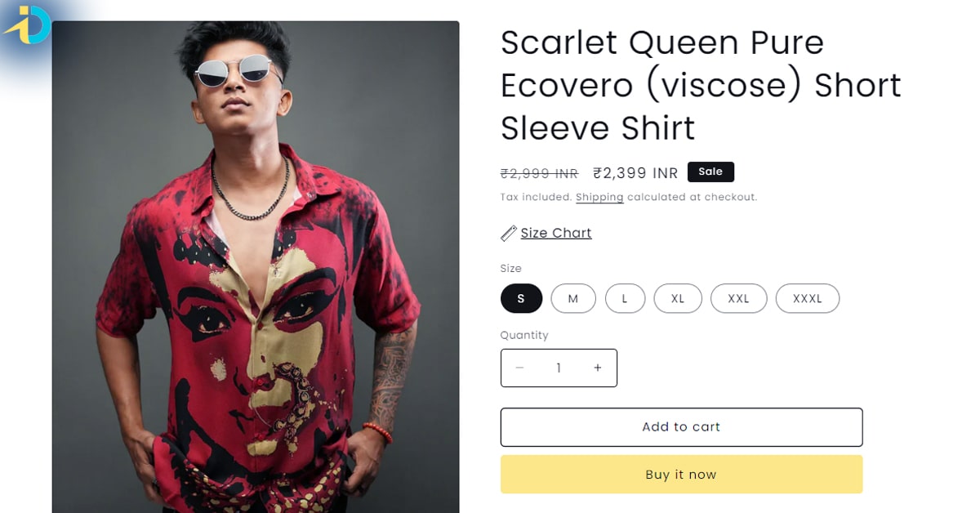Click the site logo icon
The height and width of the screenshot is (513, 980).
28,25
